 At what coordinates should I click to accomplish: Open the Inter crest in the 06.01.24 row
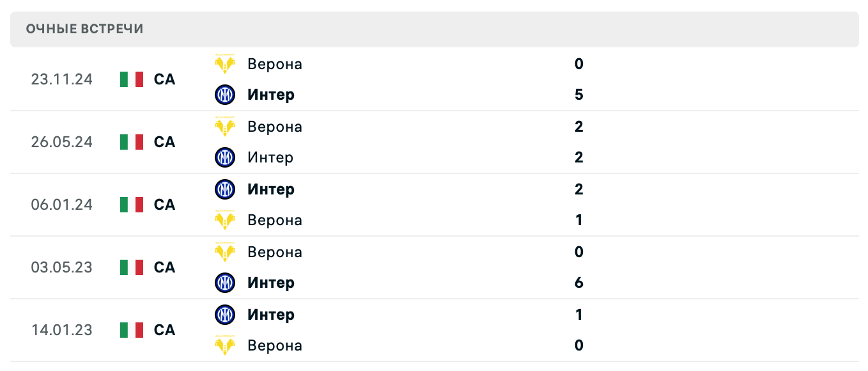coord(225,189)
